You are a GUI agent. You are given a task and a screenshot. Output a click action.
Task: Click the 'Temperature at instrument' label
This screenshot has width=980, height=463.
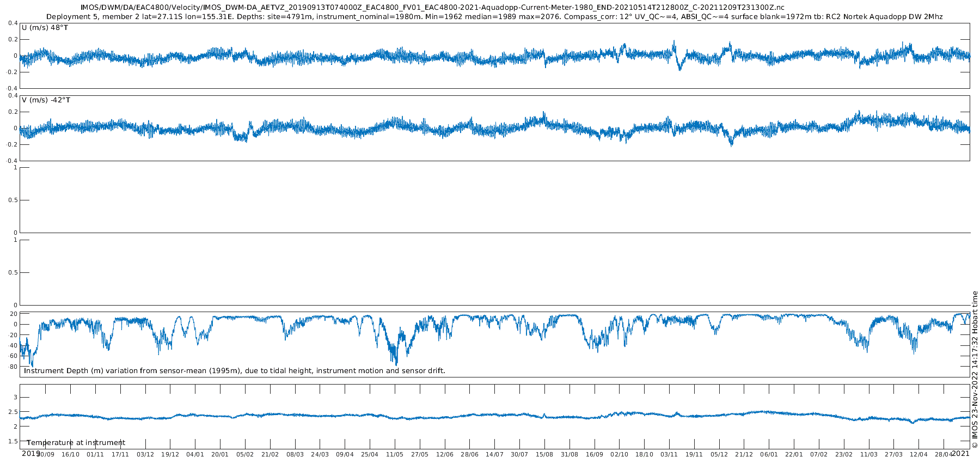(x=76, y=443)
